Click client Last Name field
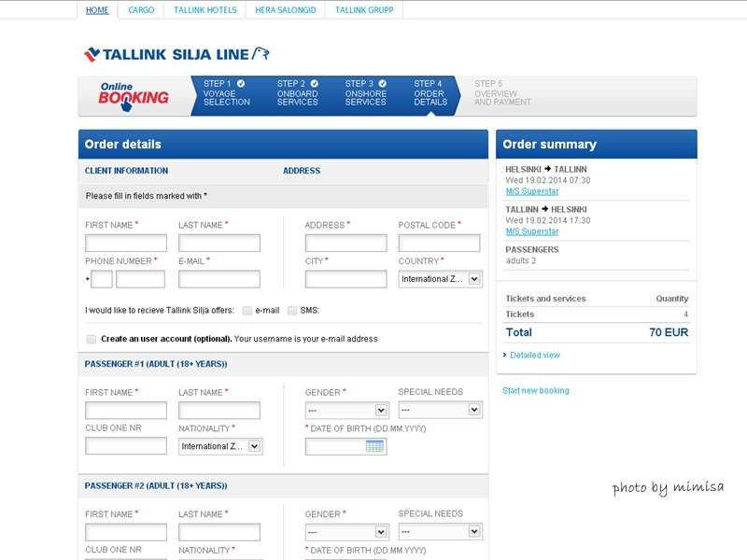Viewport: 747px width, 560px height. point(219,243)
